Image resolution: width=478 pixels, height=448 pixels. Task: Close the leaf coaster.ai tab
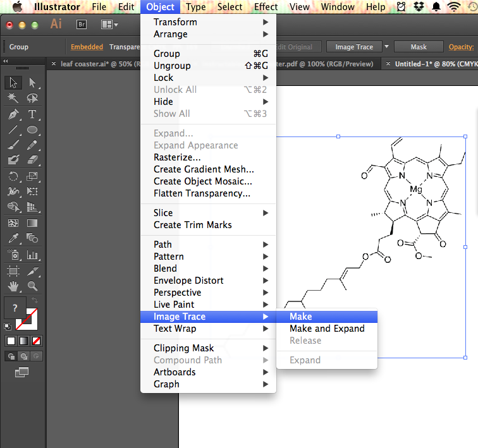54,64
